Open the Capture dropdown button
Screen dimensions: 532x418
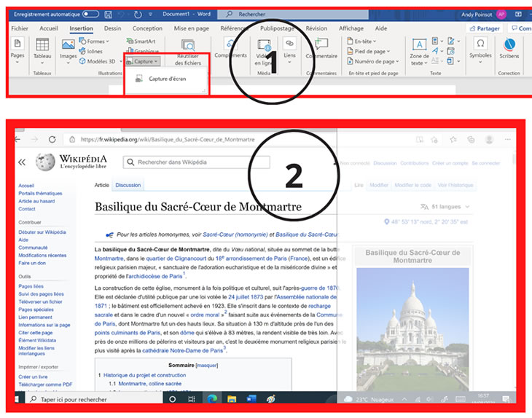tap(143, 61)
